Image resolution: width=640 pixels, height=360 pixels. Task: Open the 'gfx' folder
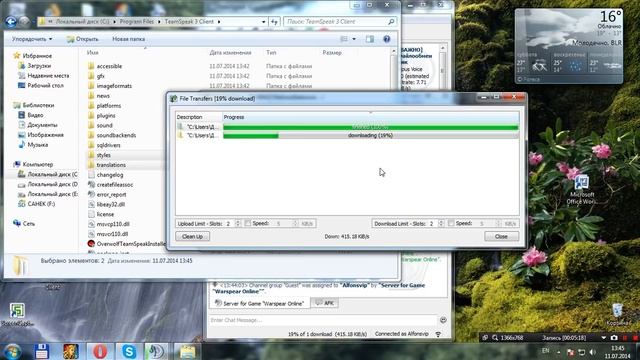(101, 76)
